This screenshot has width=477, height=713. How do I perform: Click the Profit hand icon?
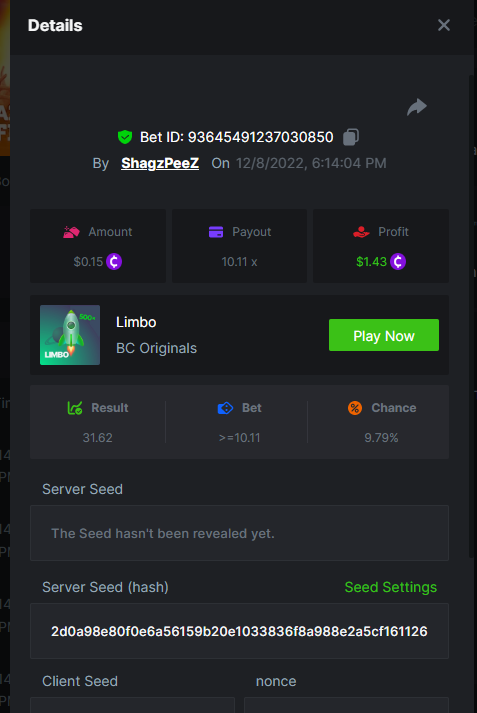(x=362, y=232)
